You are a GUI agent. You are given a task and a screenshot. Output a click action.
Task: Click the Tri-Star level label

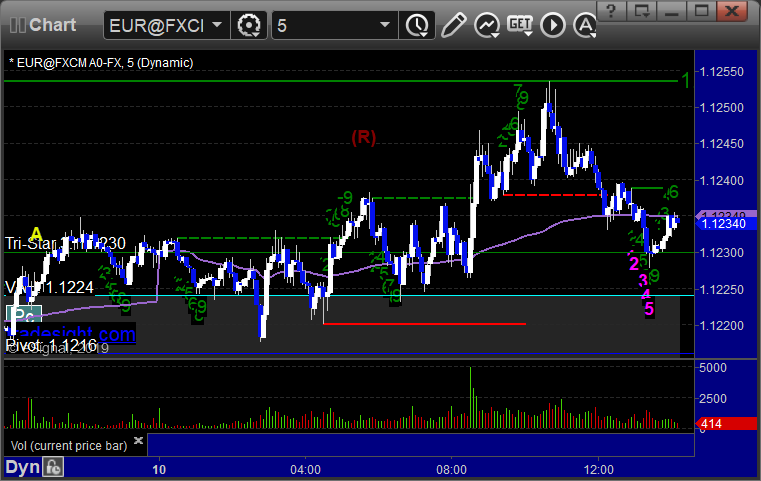coord(65,243)
